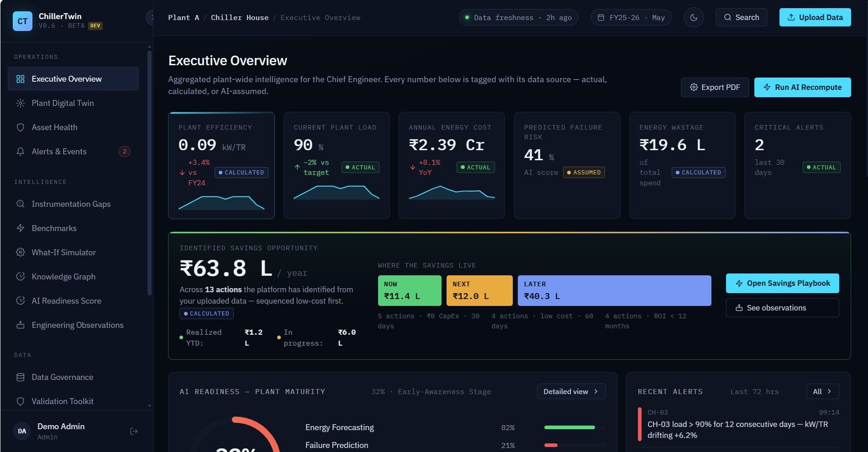Click Plant A breadcrumb
The image size is (868, 452).
point(183,17)
